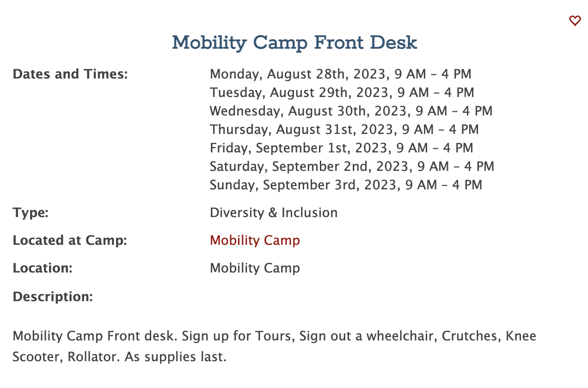Image resolution: width=588 pixels, height=388 pixels.
Task: Click the Wednesday, August 30th entry
Action: click(x=351, y=111)
